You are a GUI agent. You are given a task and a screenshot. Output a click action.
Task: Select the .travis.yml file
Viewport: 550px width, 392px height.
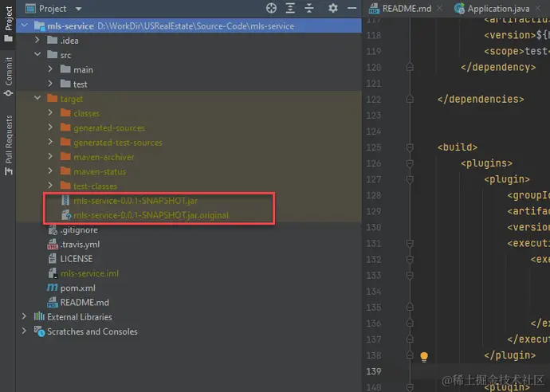[80, 245]
